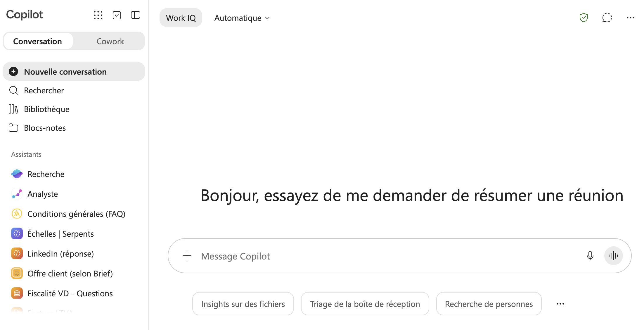Open Rechercher in the sidebar
The height and width of the screenshot is (330, 644).
74,90
